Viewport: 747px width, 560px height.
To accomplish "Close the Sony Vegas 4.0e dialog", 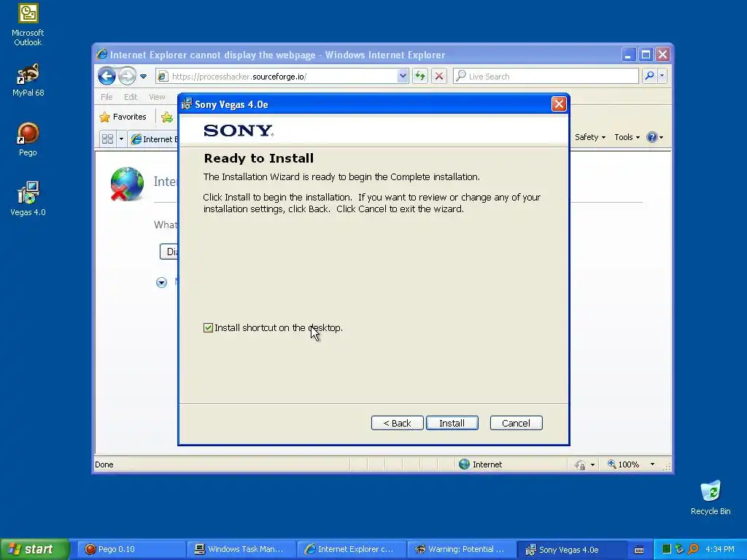I will tap(559, 104).
